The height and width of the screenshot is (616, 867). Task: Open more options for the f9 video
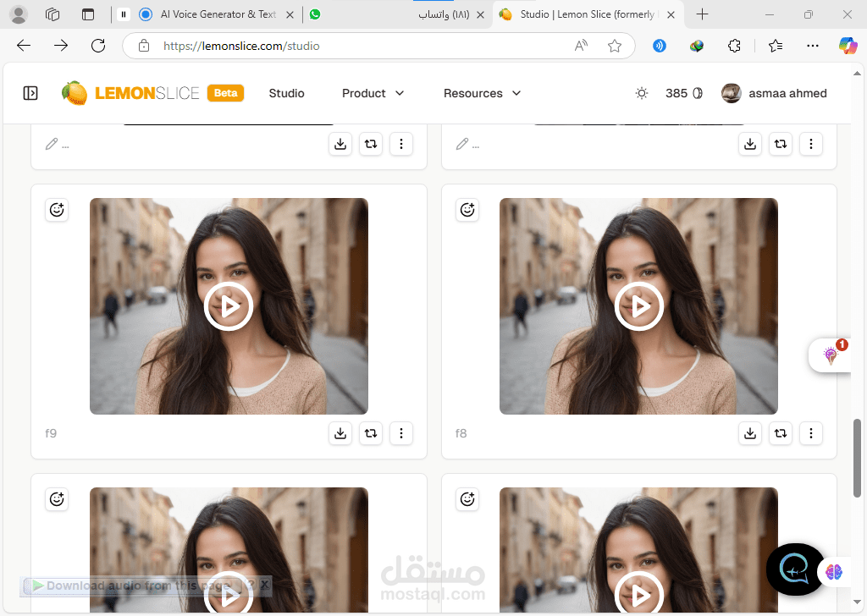click(401, 434)
